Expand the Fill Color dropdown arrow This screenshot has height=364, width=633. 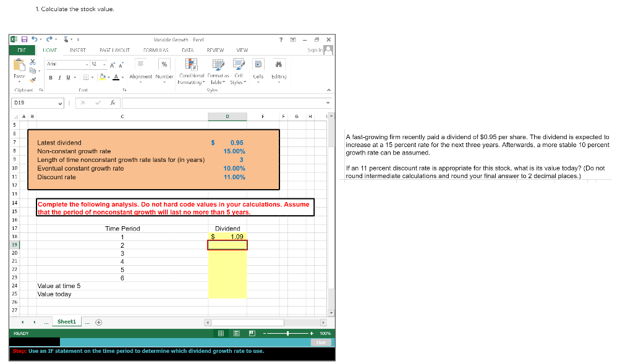(108, 76)
